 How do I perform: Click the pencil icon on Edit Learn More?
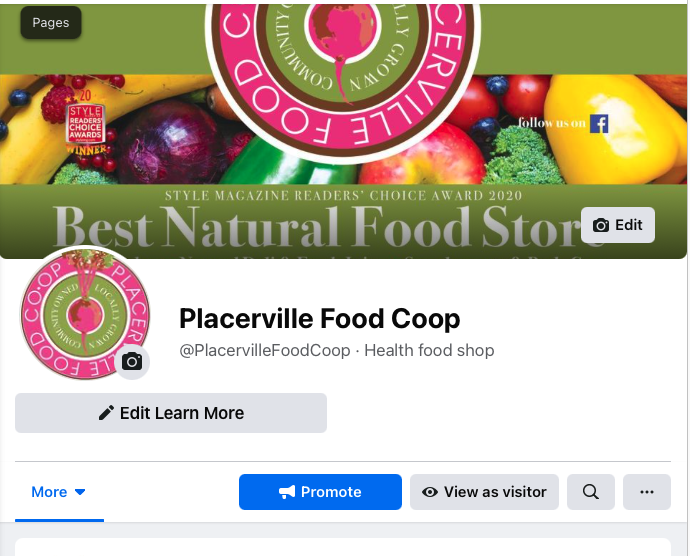click(106, 413)
